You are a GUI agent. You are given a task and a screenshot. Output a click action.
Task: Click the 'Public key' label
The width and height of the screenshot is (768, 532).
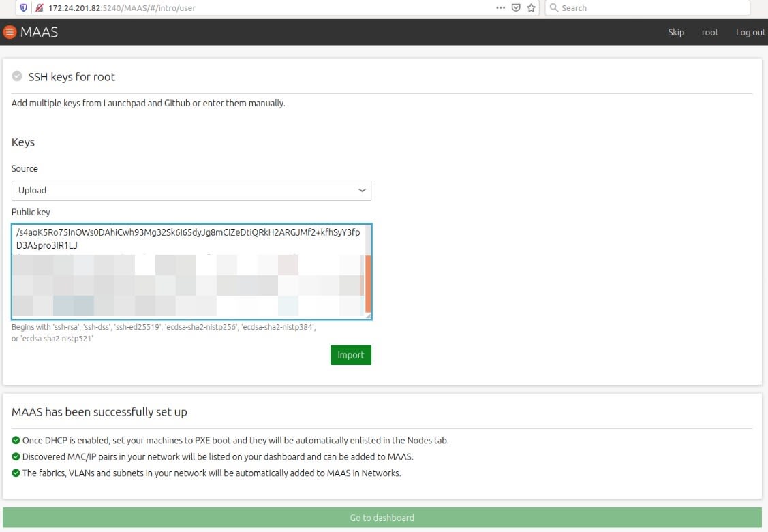(x=31, y=212)
